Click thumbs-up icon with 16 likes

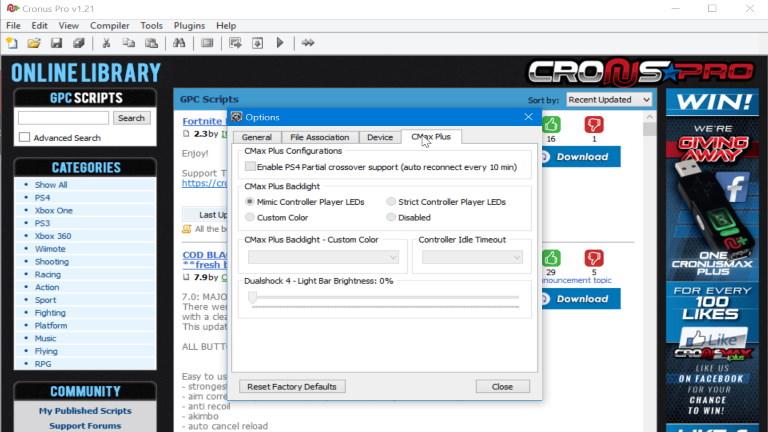(x=551, y=125)
